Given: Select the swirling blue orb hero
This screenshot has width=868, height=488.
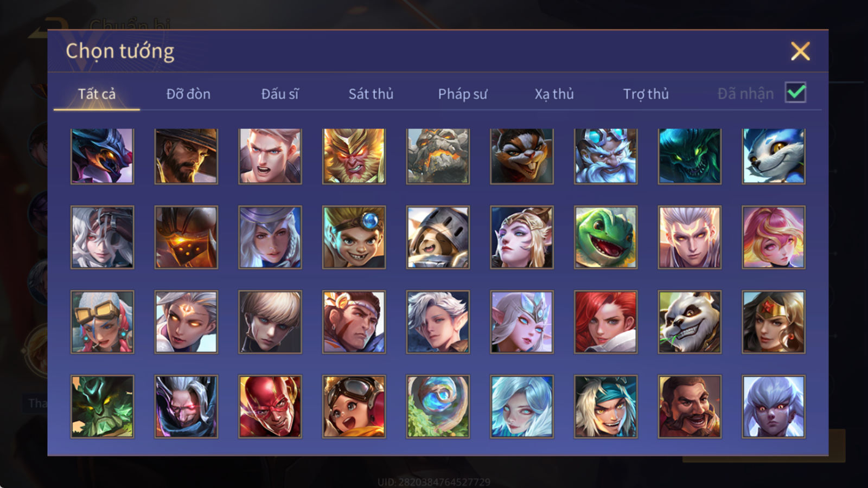Looking at the screenshot, I should (x=438, y=406).
